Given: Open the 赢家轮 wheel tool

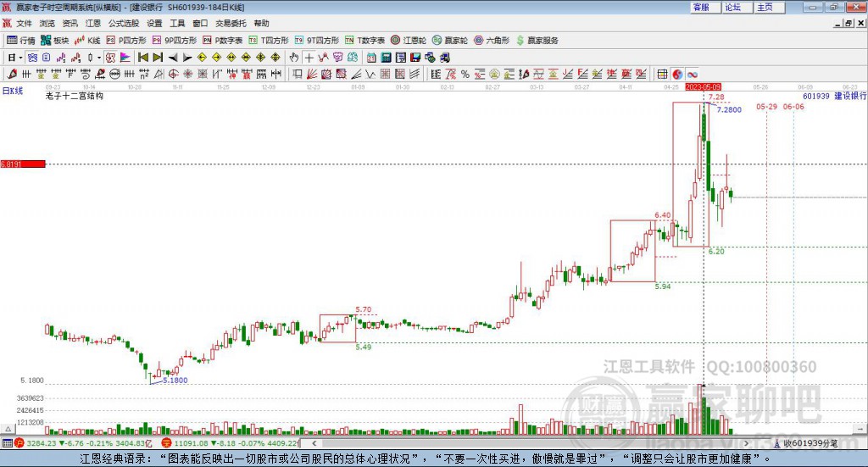Looking at the screenshot, I should click(x=450, y=41).
